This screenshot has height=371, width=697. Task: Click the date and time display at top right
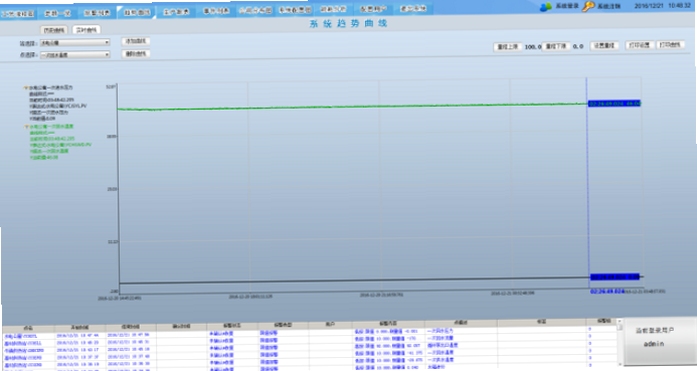click(662, 6)
